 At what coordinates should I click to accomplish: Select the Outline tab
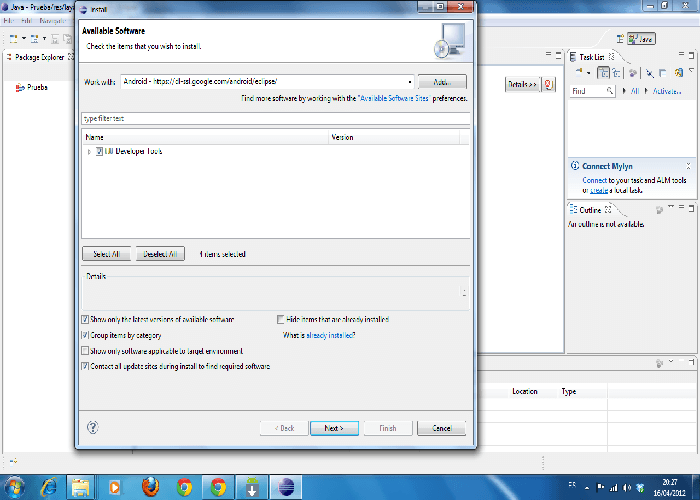tap(590, 209)
